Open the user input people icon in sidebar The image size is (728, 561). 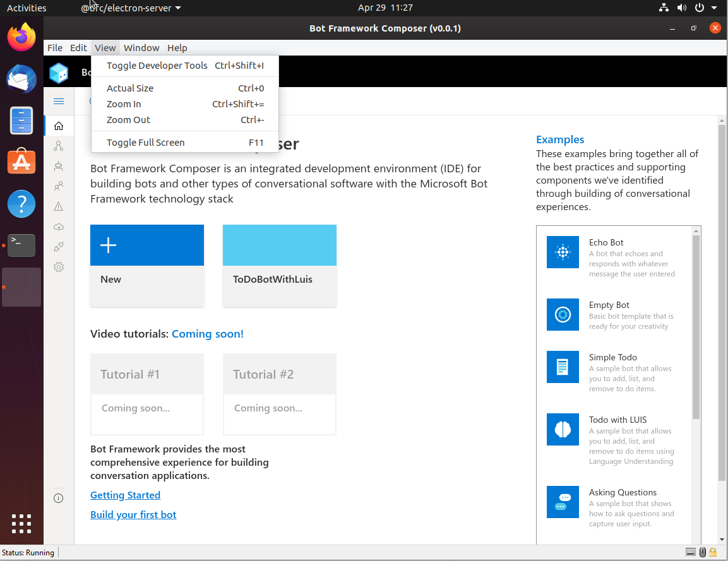pos(59,186)
